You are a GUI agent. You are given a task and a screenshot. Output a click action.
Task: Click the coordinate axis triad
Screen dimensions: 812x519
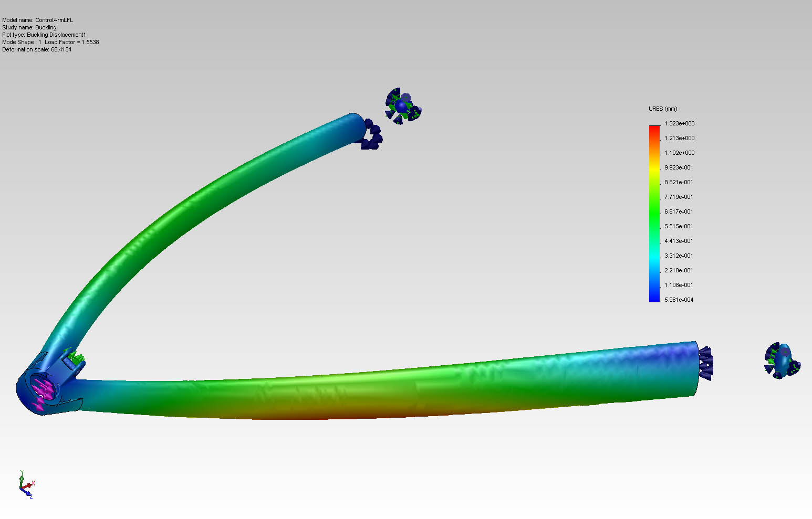pos(26,485)
